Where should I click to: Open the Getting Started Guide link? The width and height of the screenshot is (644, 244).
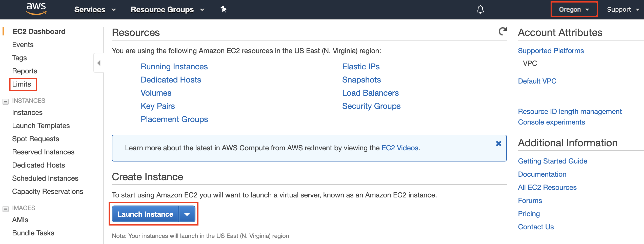[552, 161]
